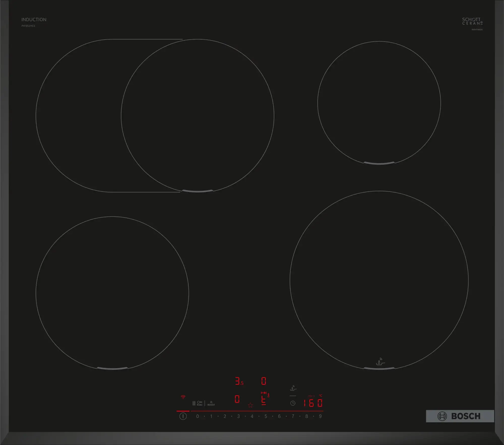Screen dimensions: 504x445
Task: Tap the red thermometer temperature icon
Action: (x=269, y=395)
